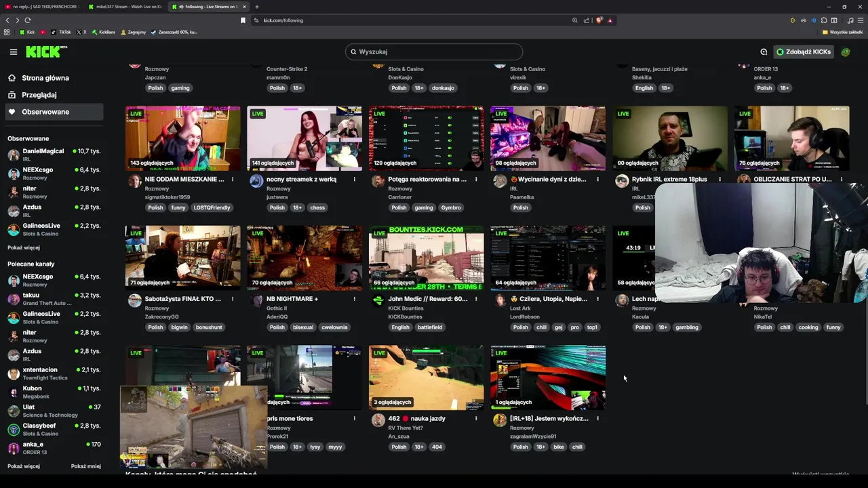This screenshot has width=868, height=488.
Task: Switch to the mikeL337 Stream browser tab
Action: (x=125, y=7)
